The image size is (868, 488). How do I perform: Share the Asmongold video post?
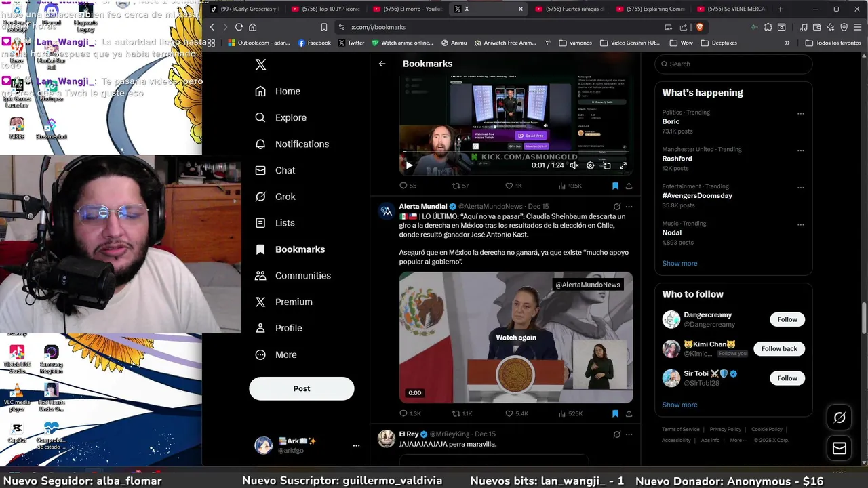[629, 186]
